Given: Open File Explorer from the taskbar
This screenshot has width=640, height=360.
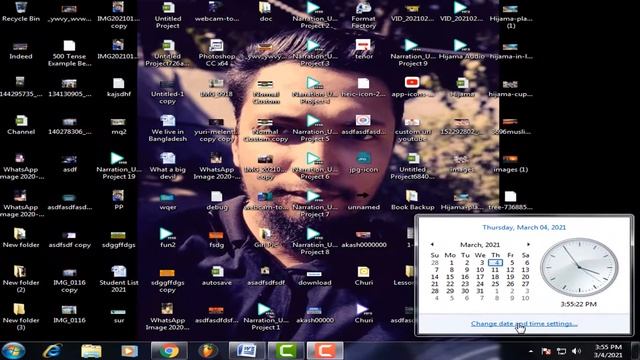Looking at the screenshot, I should coord(91,351).
